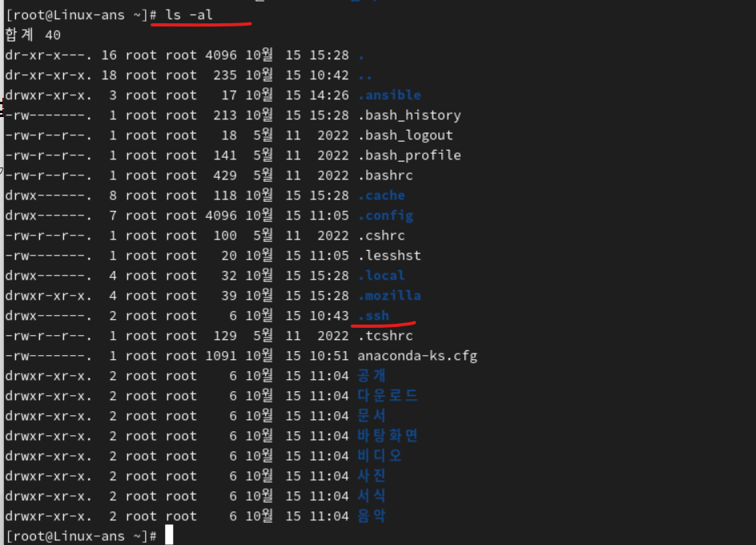Click the typed command 'ls -al'
This screenshot has width=756, height=545.
(188, 15)
